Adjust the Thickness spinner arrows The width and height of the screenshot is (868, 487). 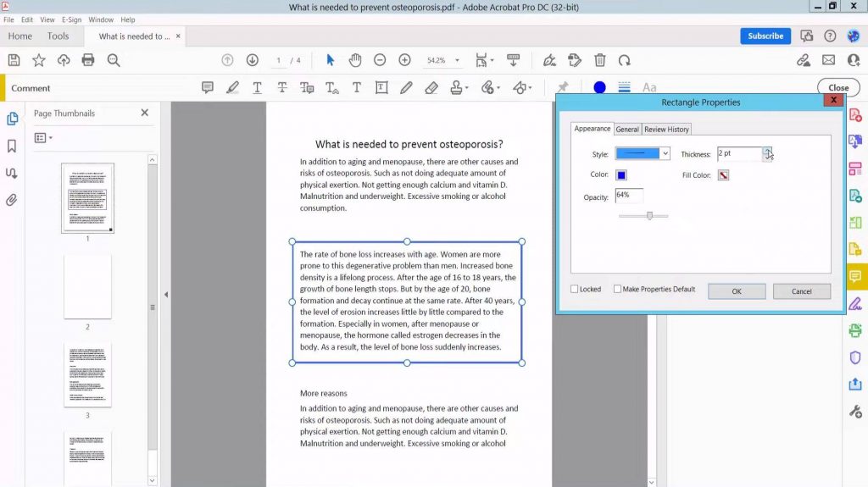pyautogui.click(x=767, y=154)
